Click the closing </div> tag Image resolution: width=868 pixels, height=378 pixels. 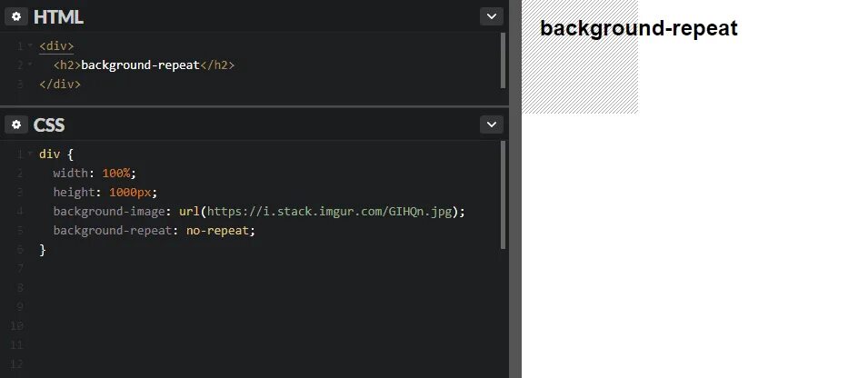click(x=60, y=85)
